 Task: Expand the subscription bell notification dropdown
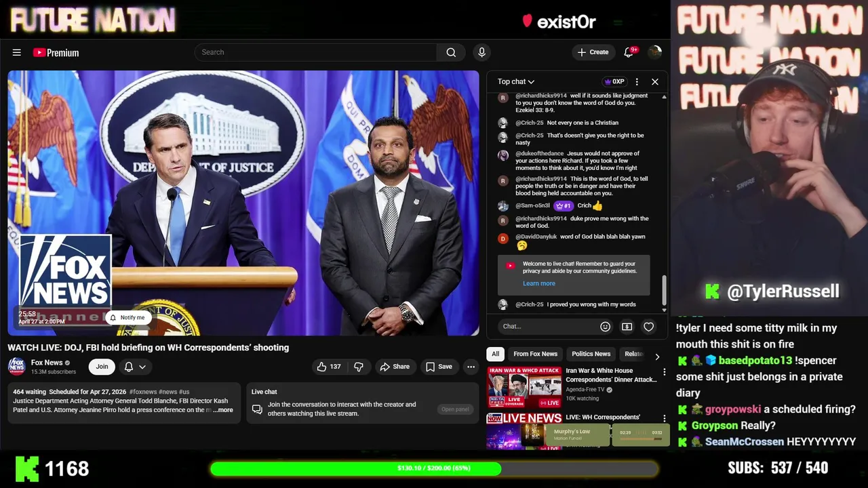click(135, 367)
